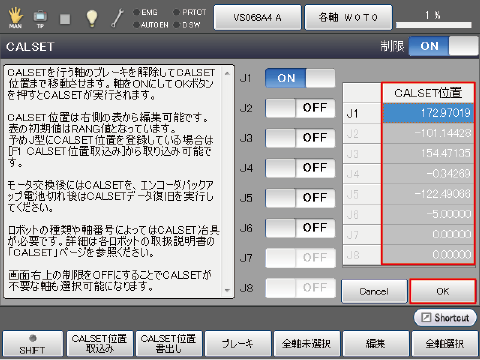Select J8 CALSET value 0.00000
This screenshot has width=480, height=360.
(428, 255)
